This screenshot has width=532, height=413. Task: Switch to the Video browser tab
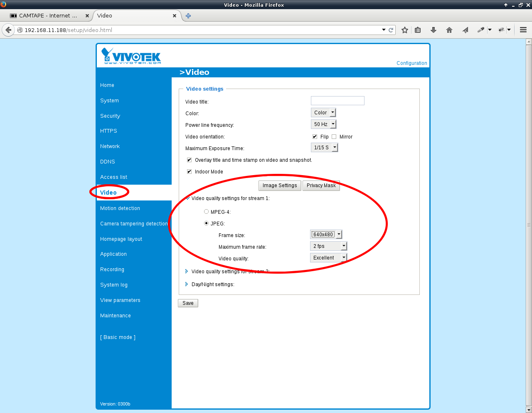pyautogui.click(x=135, y=16)
